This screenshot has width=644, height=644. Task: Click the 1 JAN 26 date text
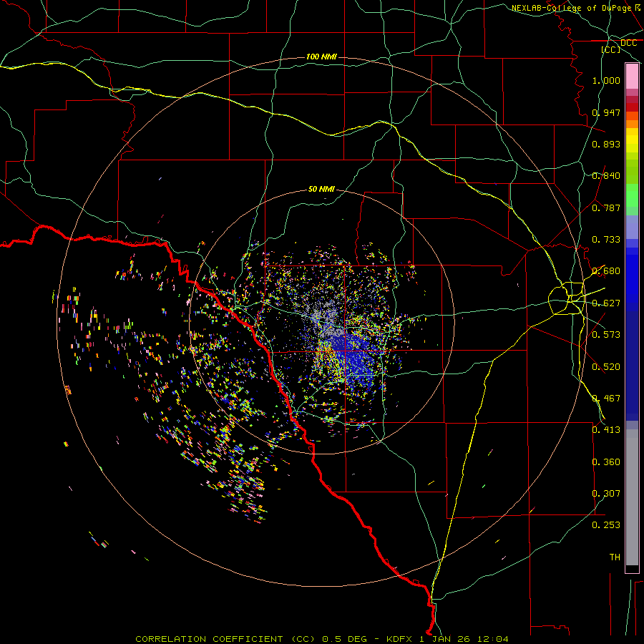click(446, 639)
